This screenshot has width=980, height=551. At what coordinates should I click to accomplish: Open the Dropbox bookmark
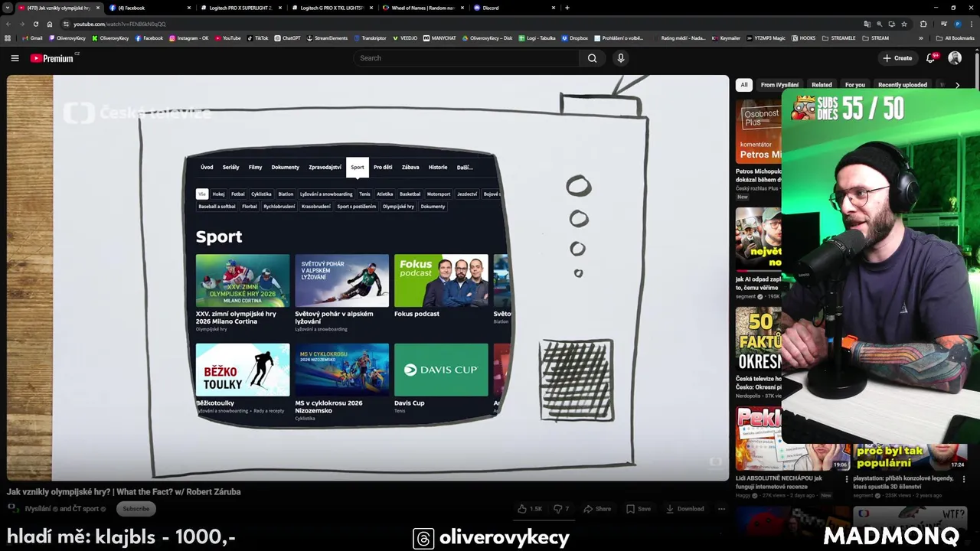575,37
